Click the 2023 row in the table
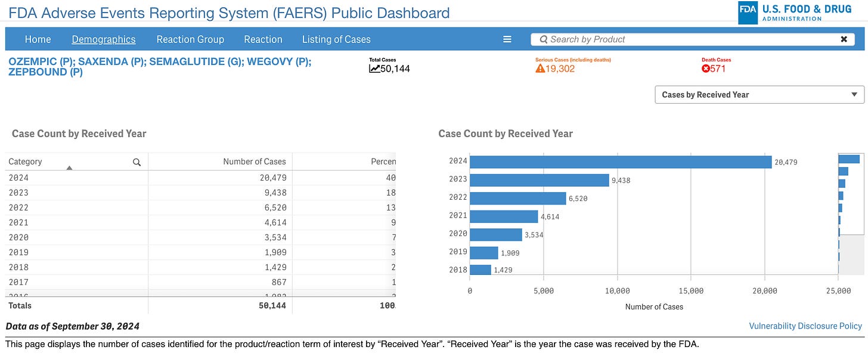 pos(200,193)
